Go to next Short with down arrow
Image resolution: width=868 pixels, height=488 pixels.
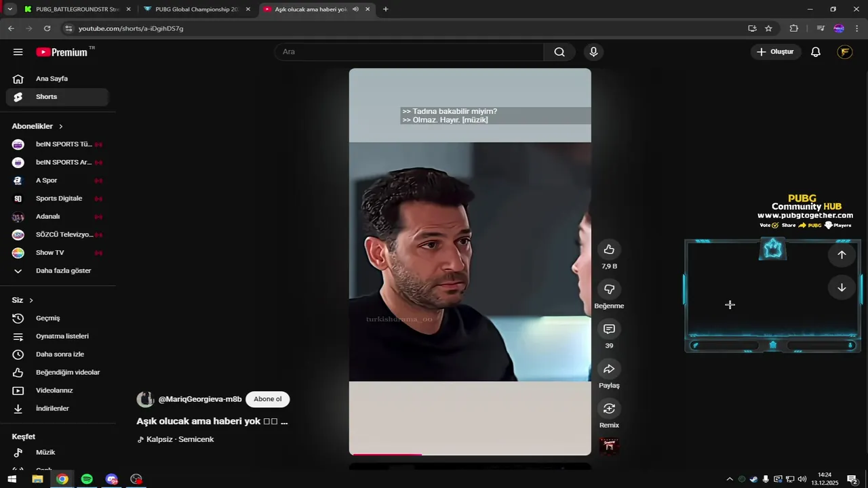tap(842, 287)
